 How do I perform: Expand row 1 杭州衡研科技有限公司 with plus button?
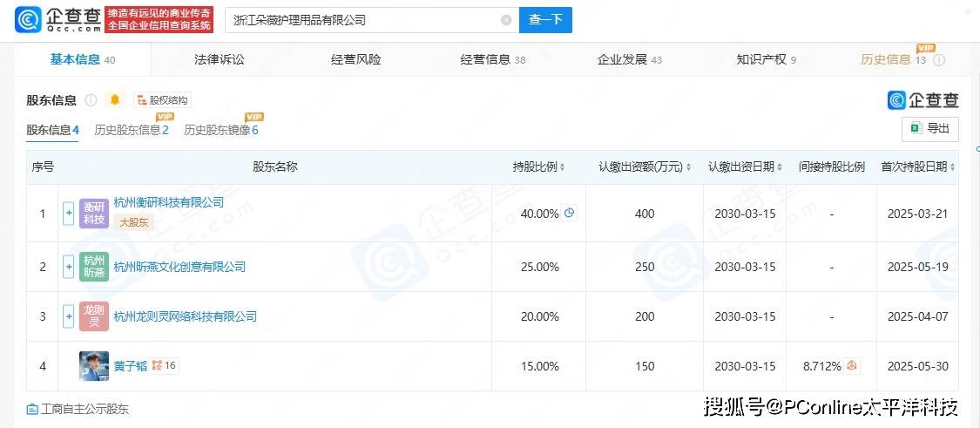69,213
